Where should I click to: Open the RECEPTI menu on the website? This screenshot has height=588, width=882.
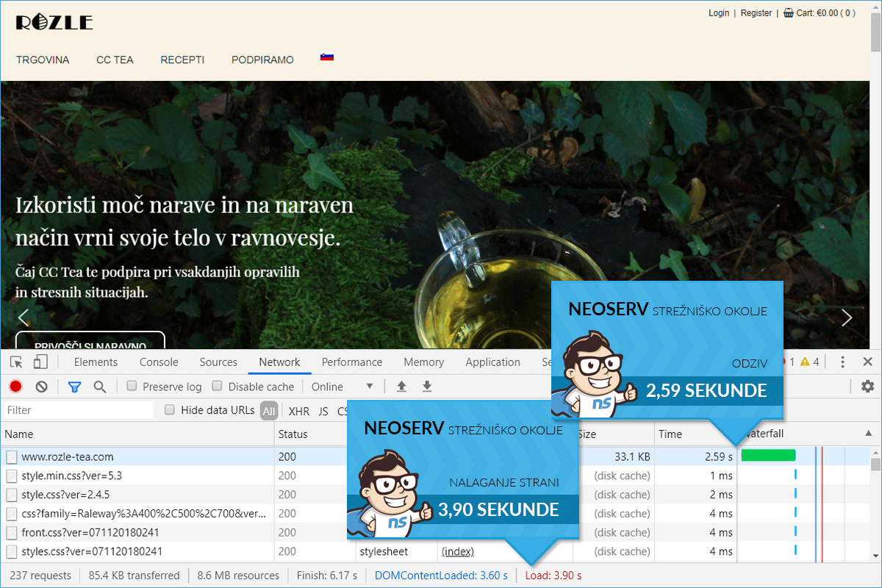(x=182, y=60)
